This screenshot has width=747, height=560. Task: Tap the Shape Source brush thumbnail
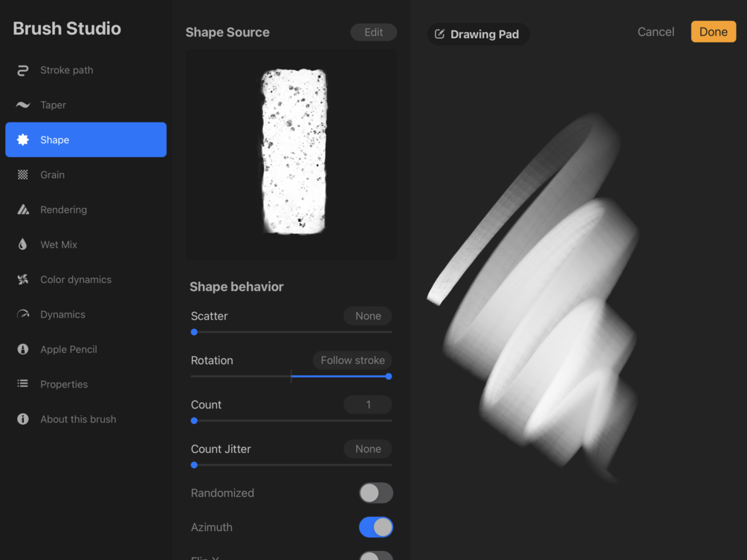pos(291,154)
